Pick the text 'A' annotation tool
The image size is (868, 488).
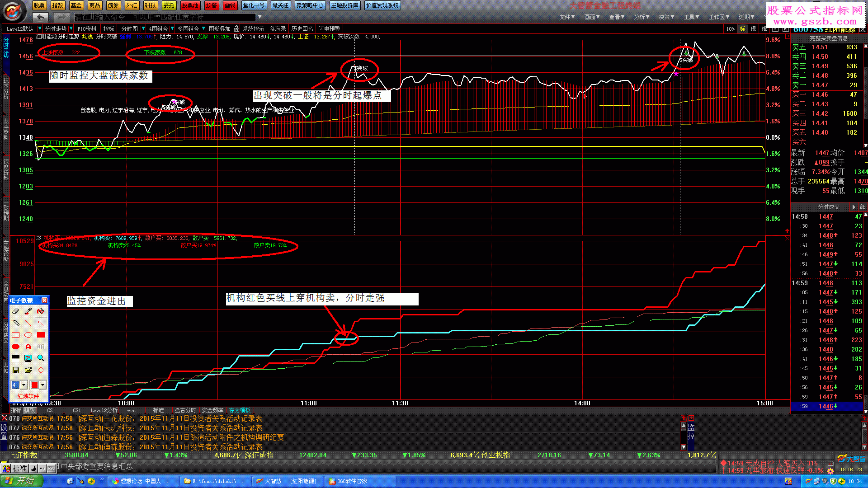pos(28,347)
